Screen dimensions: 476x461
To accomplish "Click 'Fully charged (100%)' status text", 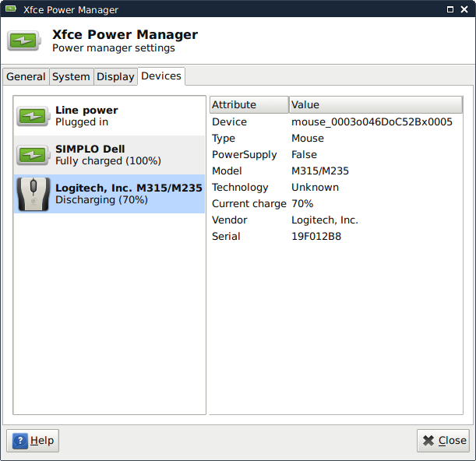I will tap(108, 161).
